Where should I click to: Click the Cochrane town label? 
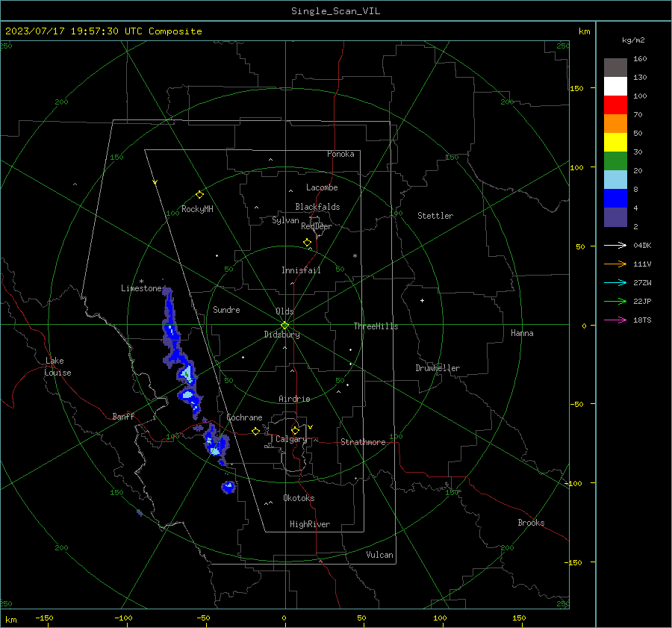click(x=244, y=417)
